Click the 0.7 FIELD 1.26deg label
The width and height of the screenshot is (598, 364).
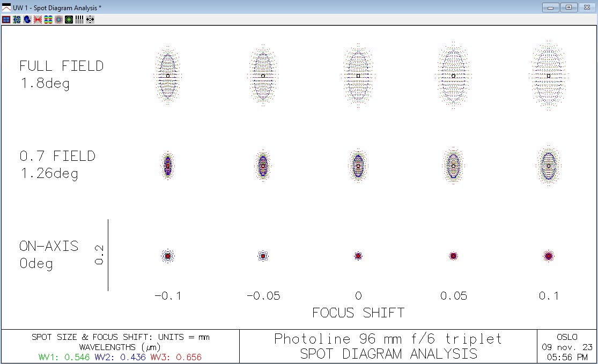coord(57,165)
